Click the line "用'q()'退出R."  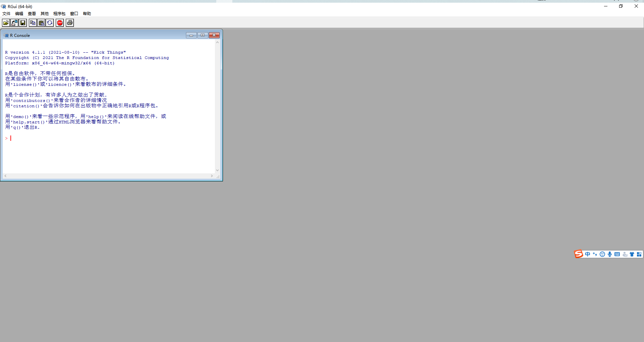coord(22,127)
